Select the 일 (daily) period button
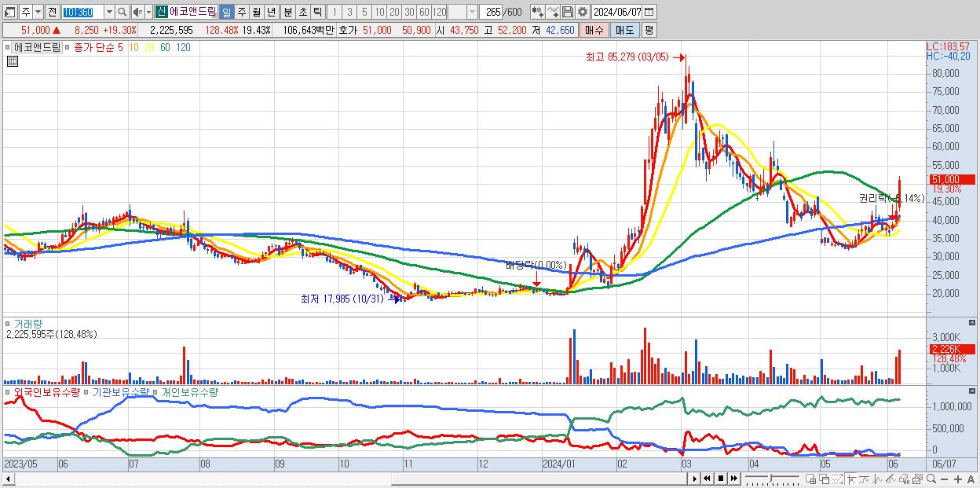The width and height of the screenshot is (980, 488). coord(227,12)
